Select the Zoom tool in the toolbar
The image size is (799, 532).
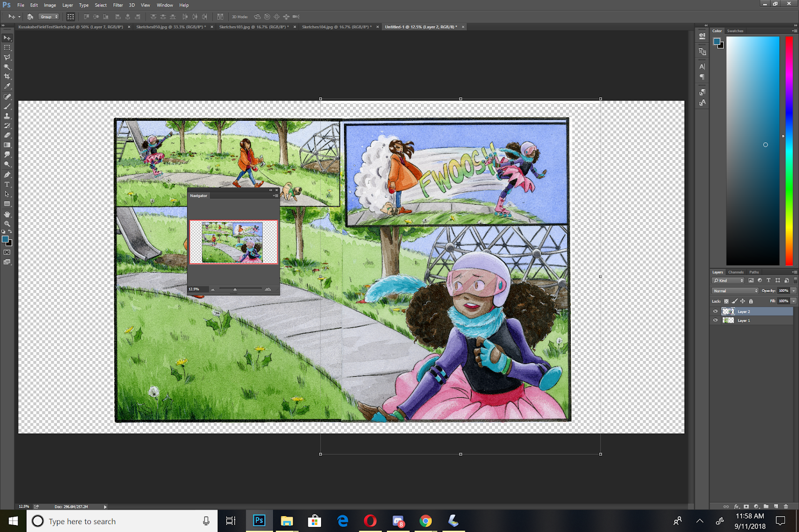tap(7, 224)
